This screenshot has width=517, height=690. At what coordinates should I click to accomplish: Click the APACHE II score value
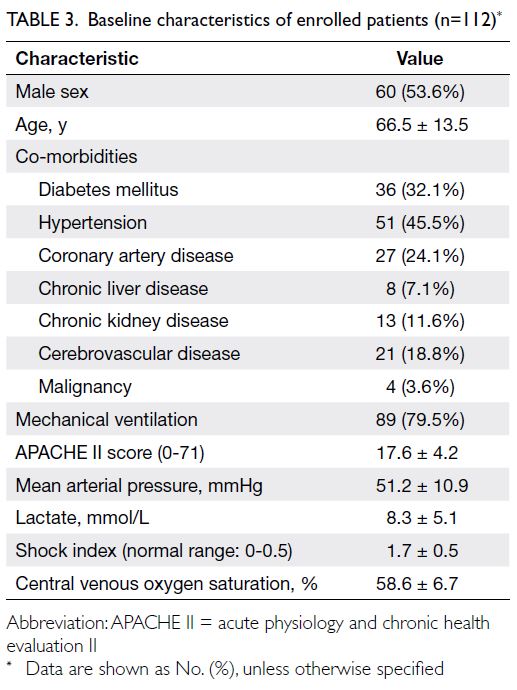pos(417,452)
